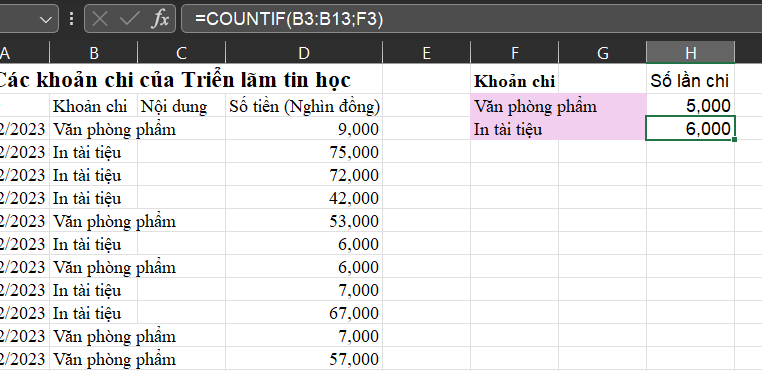
Task: Select the 'Nội dung' header cell
Action: [181, 106]
